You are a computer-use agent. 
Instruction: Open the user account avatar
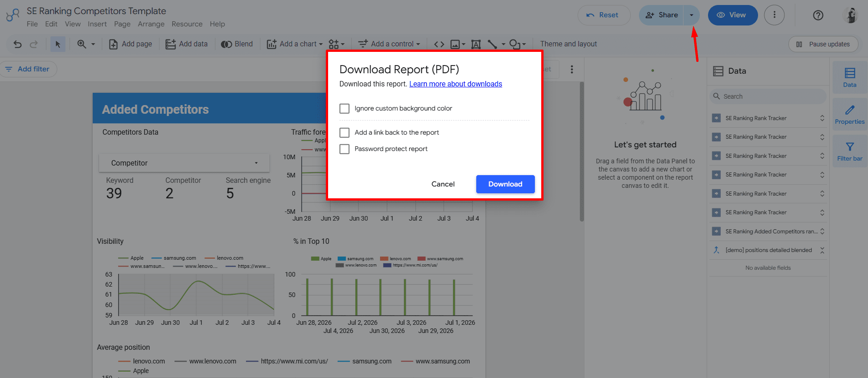(x=851, y=15)
